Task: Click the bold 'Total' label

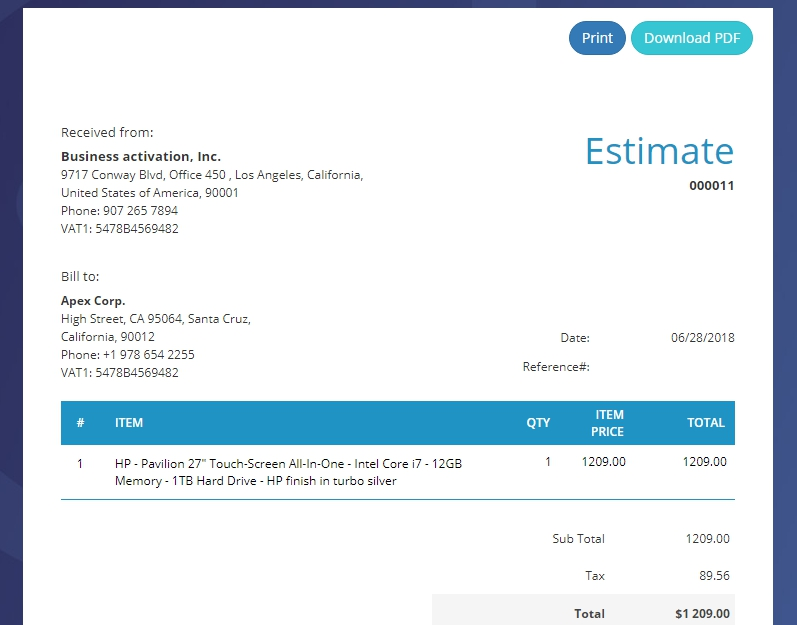Action: [x=590, y=614]
